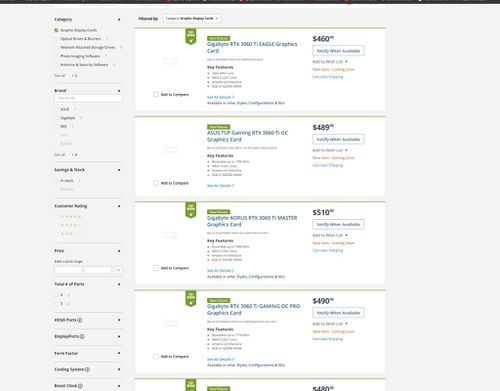Expand the DisplayPorts filter

[119, 336]
